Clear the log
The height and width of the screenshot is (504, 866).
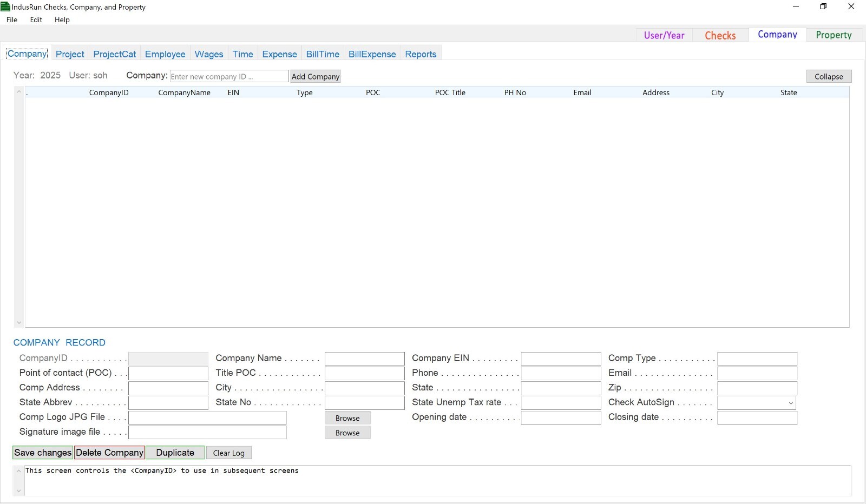[x=229, y=453]
